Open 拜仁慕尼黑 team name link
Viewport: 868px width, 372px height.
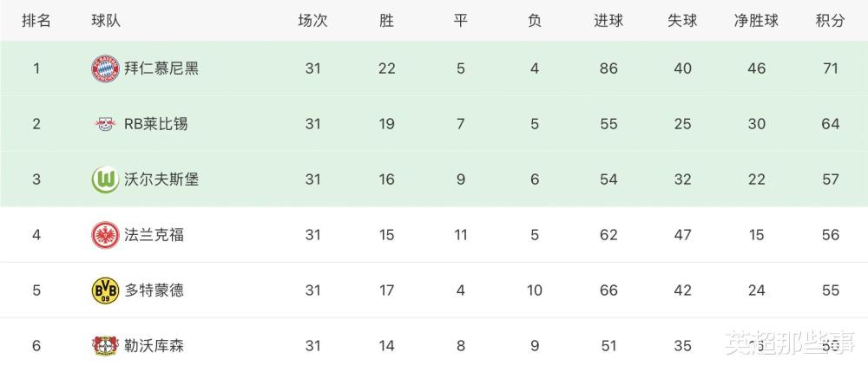click(x=161, y=69)
